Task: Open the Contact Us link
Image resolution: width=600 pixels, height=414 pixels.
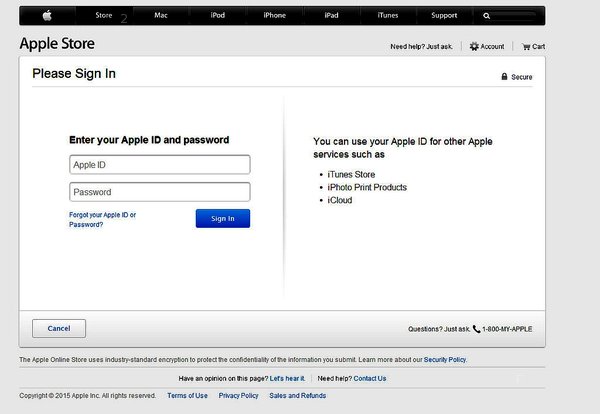Action: point(370,378)
